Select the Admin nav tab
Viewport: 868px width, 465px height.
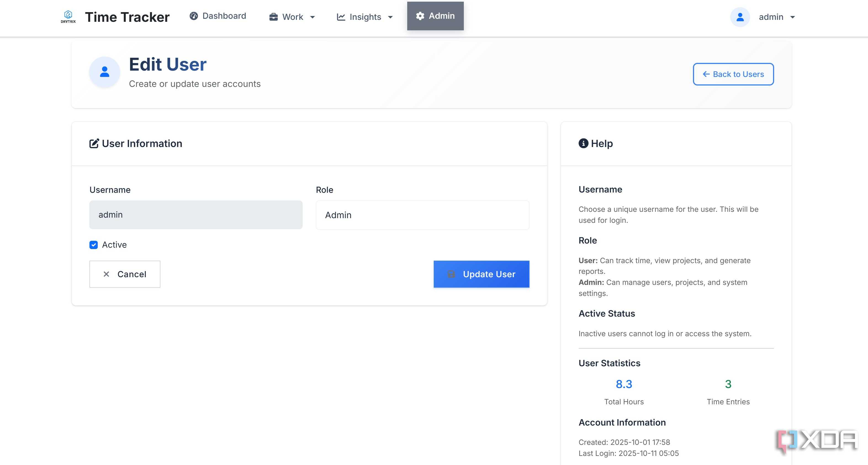tap(435, 16)
